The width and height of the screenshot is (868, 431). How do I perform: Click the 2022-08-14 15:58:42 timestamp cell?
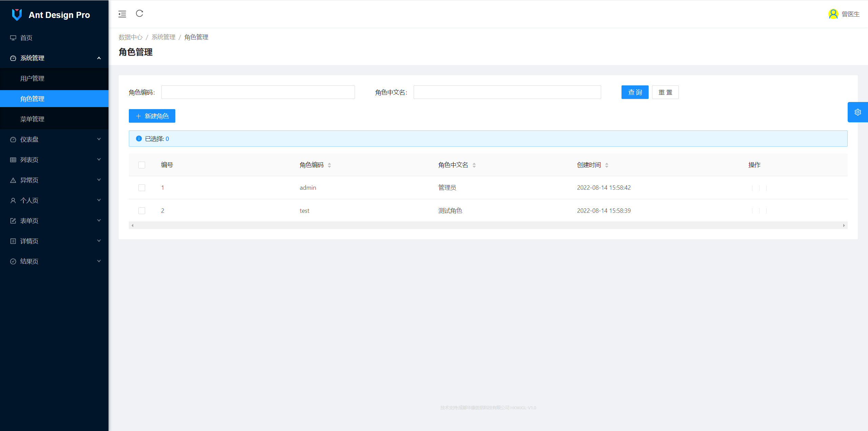604,188
